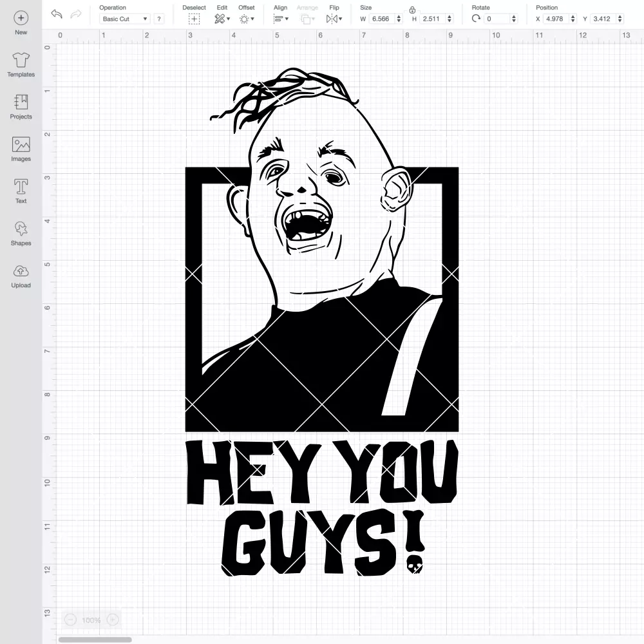Click the height field showing 2.511
This screenshot has height=644, width=644.
433,19
